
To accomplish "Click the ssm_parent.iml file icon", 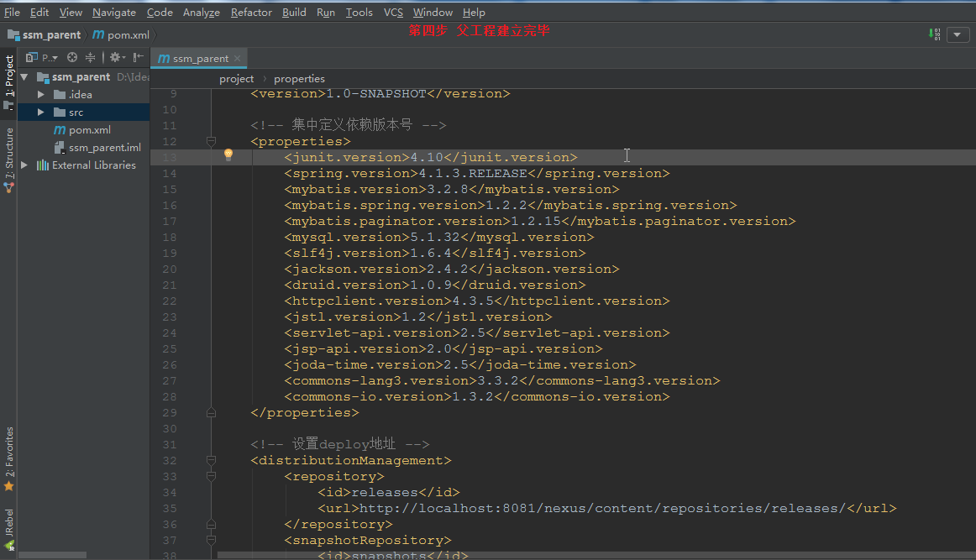I will (x=60, y=148).
